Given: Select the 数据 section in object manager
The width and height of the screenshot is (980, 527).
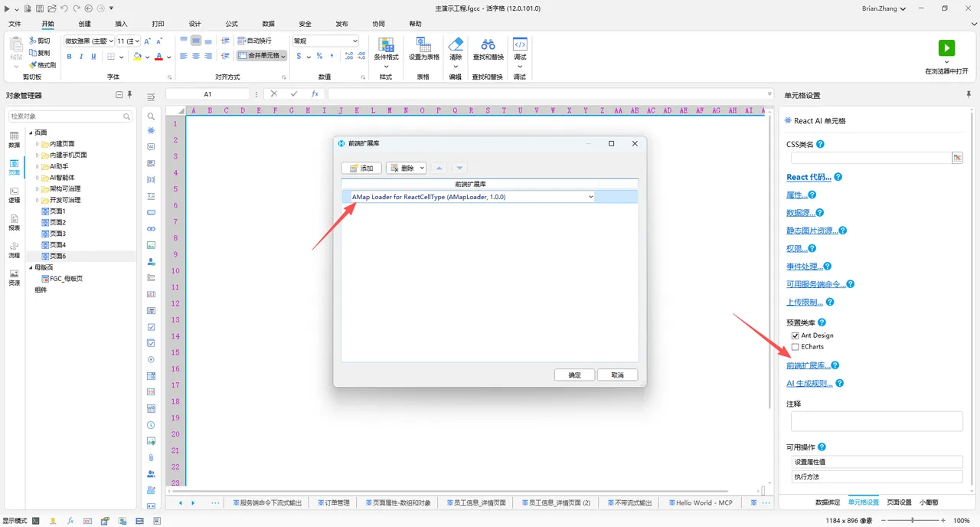Looking at the screenshot, I should pyautogui.click(x=14, y=139).
